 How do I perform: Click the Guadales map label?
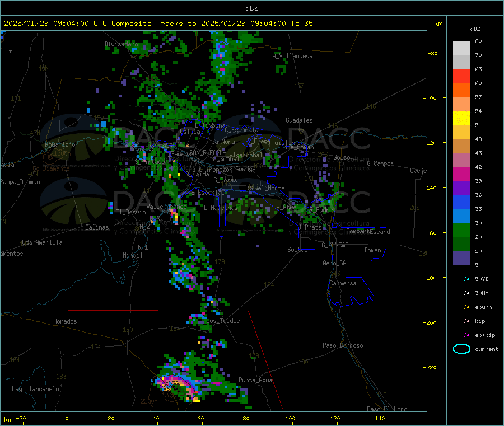click(x=299, y=120)
